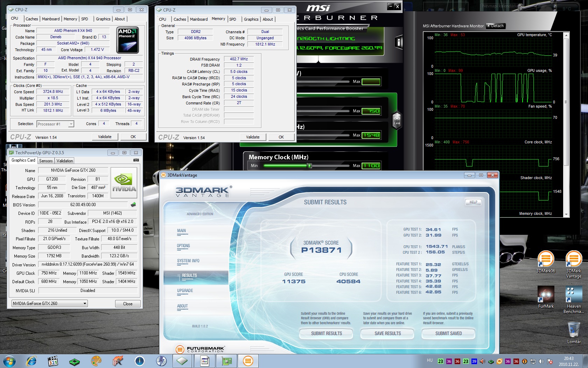The image size is (588, 368).
Task: Click the CPU-Z Core Voltage value 1.472 V
Action: click(97, 50)
